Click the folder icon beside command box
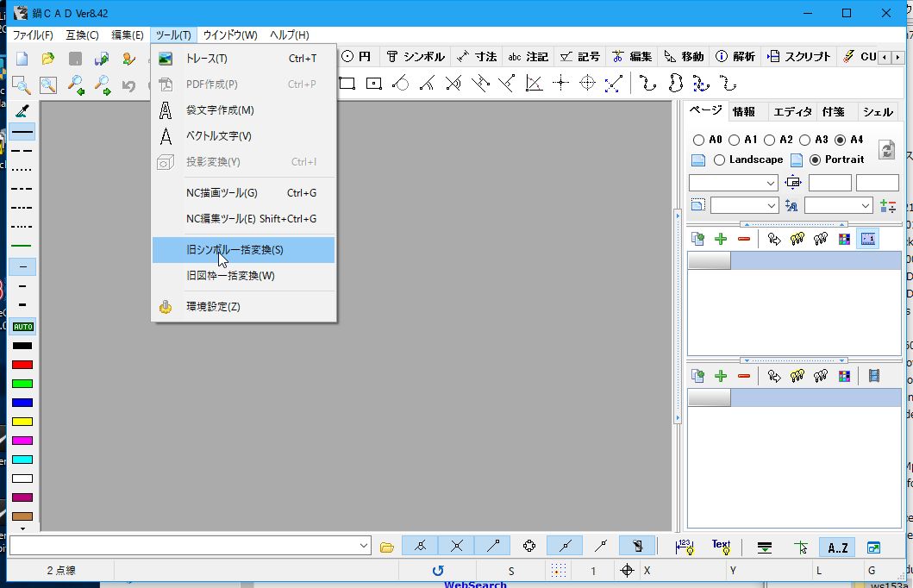This screenshot has width=913, height=588. point(387,547)
